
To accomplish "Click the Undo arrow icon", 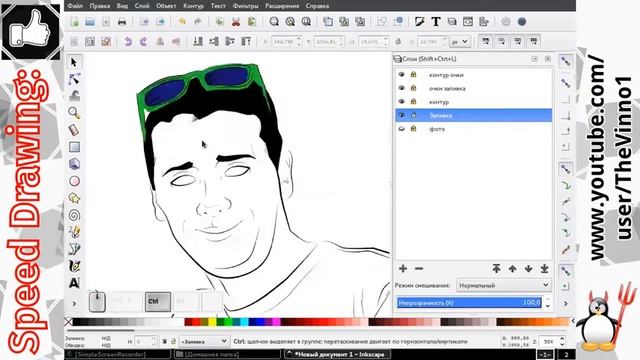I will (182, 22).
